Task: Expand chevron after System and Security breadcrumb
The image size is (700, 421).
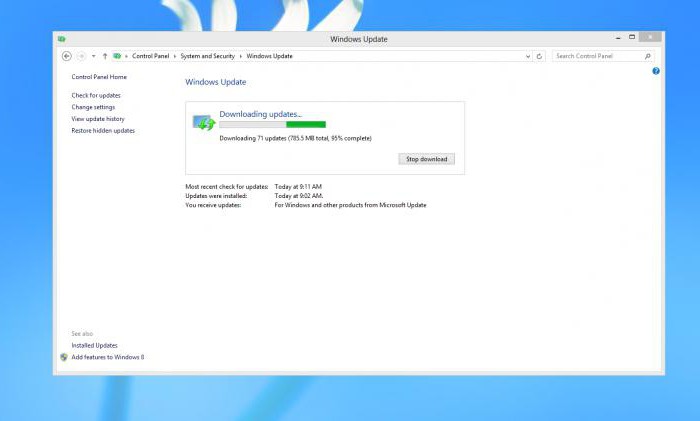Action: pos(240,56)
